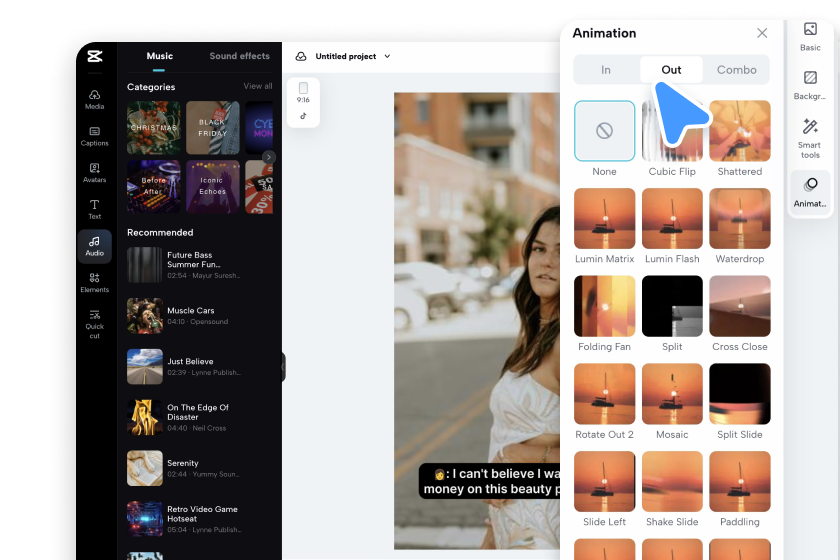Open the Before After music category
The image size is (840, 560).
(154, 186)
